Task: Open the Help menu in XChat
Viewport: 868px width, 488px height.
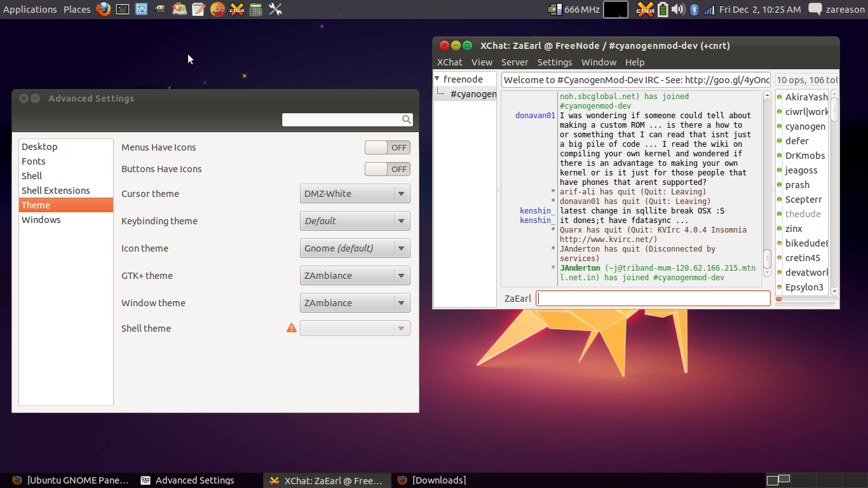Action: click(635, 62)
